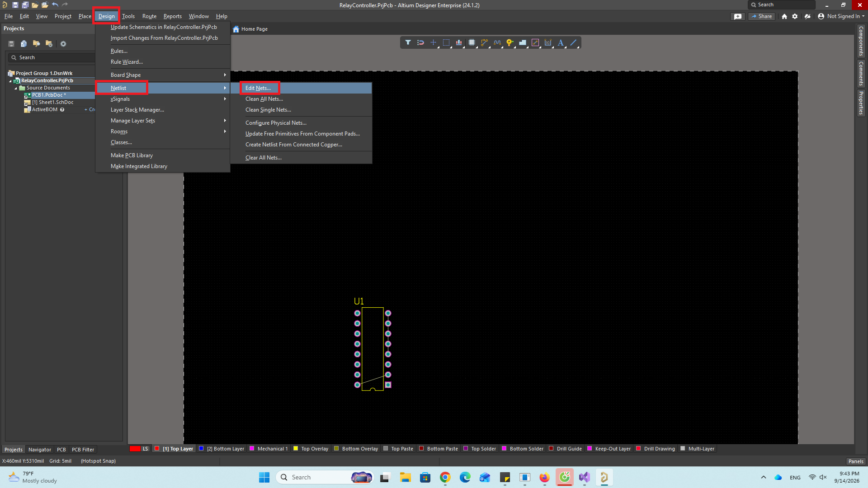Open the Components side panel button
868x488 pixels.
click(861, 41)
